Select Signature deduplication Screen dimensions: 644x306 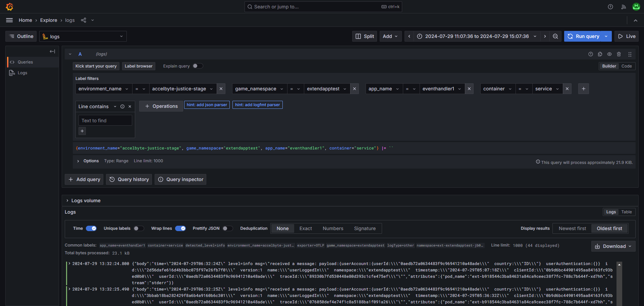coord(365,228)
